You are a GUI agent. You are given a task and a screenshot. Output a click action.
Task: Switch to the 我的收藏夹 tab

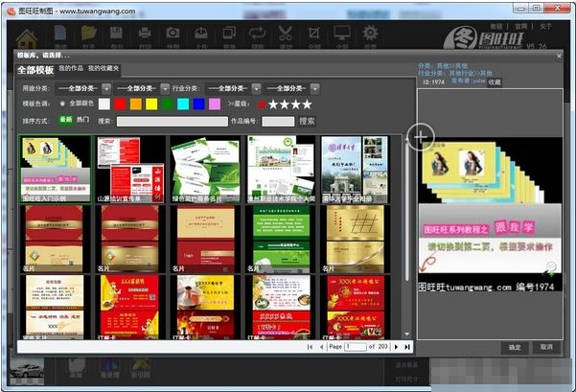104,69
